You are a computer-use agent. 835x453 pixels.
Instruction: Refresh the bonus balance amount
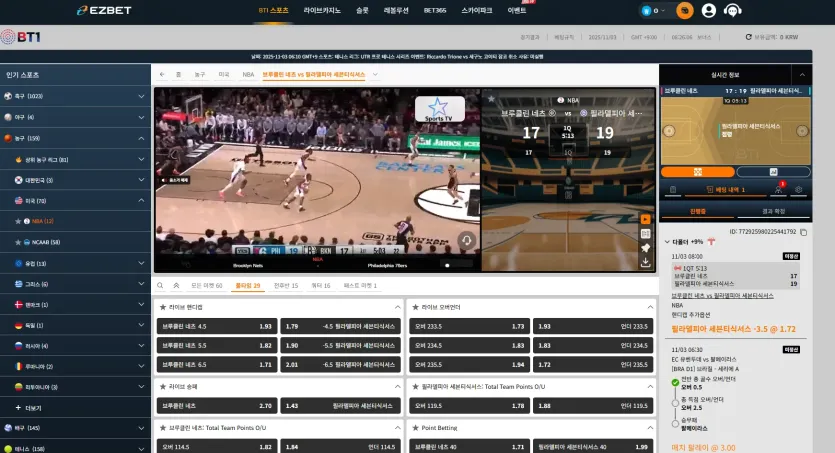pos(748,37)
